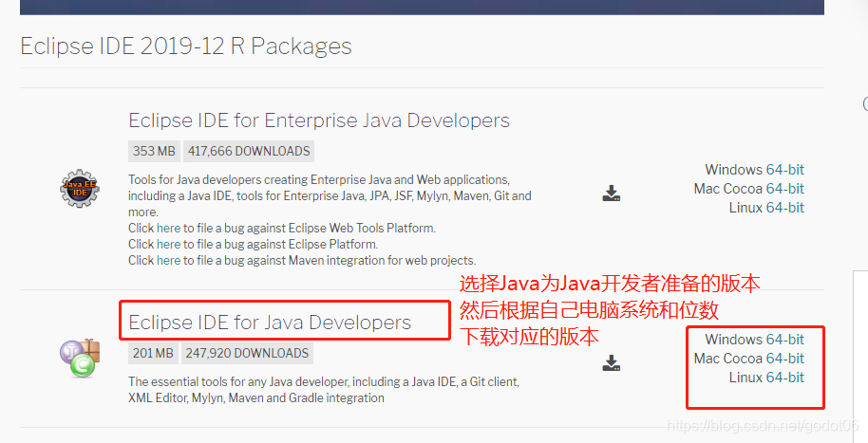Open Eclipse IDE for Java Developers title
This screenshot has width=868, height=443.
(270, 323)
